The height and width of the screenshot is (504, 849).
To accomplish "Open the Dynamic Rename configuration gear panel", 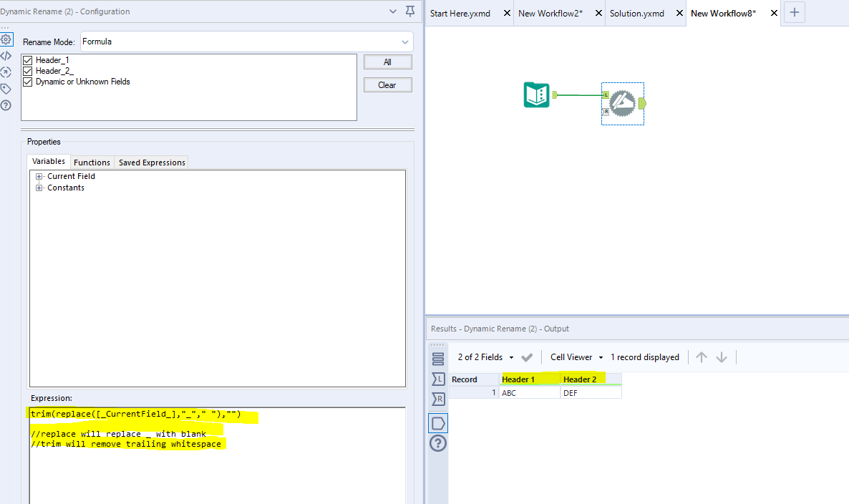I will pyautogui.click(x=7, y=39).
